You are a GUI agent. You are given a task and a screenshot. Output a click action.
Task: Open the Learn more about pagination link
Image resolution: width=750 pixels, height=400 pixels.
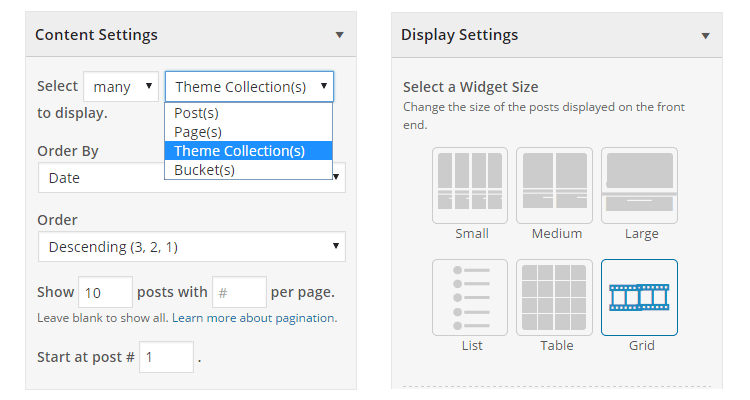click(x=254, y=318)
